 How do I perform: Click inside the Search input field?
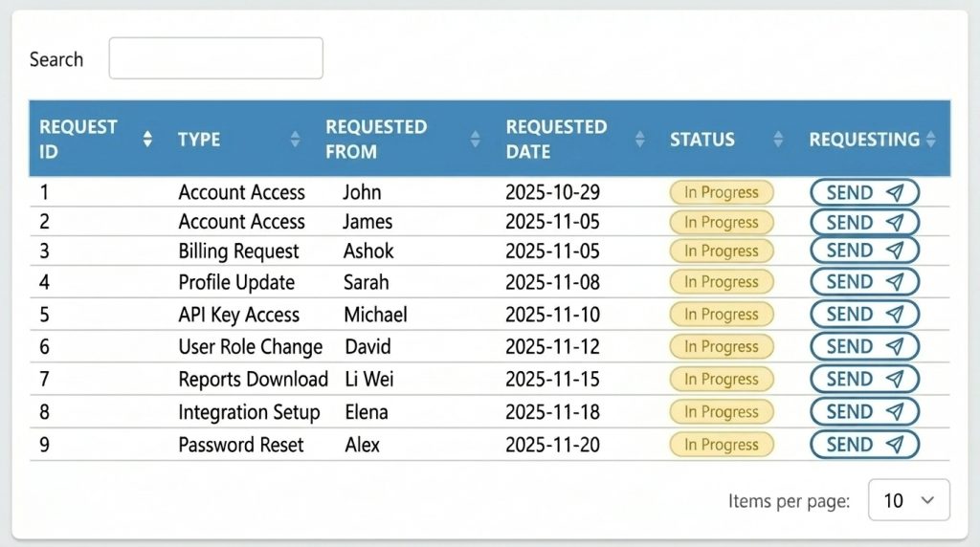tap(215, 59)
